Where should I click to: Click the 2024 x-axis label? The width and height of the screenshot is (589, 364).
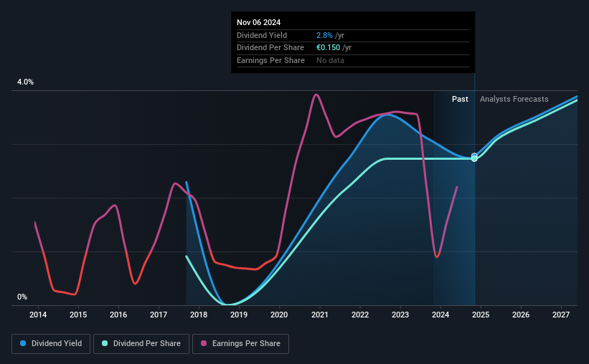point(440,315)
